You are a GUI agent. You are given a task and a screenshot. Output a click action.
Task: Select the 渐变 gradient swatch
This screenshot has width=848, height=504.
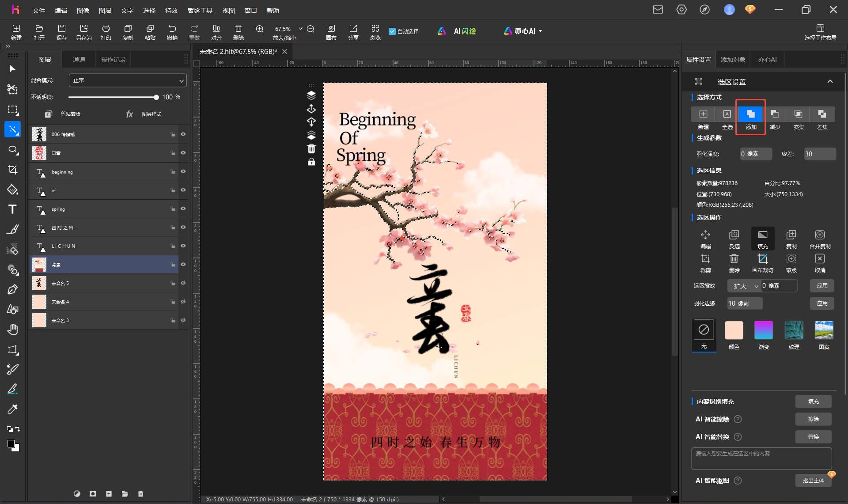pyautogui.click(x=764, y=330)
